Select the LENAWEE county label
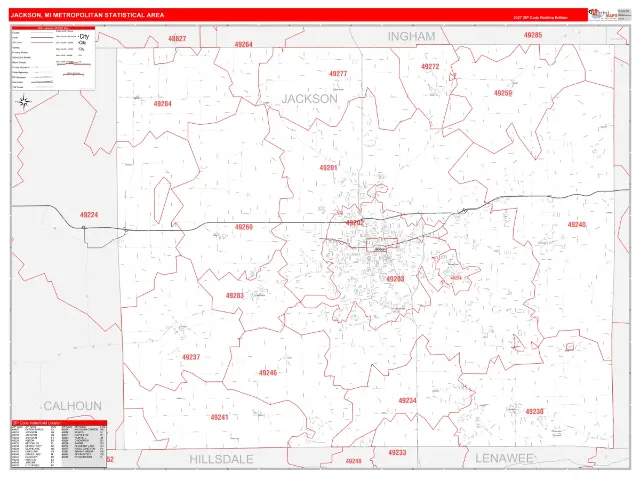 tap(504, 458)
